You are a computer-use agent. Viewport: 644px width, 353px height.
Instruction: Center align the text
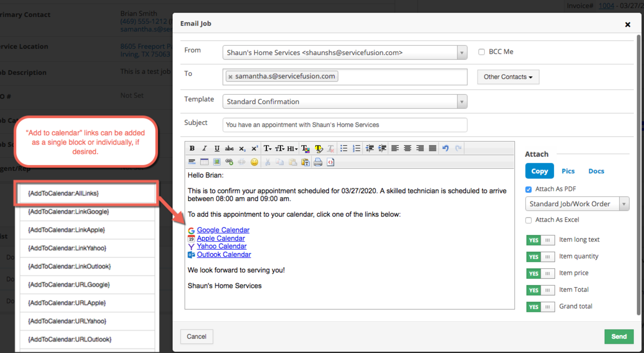point(407,148)
